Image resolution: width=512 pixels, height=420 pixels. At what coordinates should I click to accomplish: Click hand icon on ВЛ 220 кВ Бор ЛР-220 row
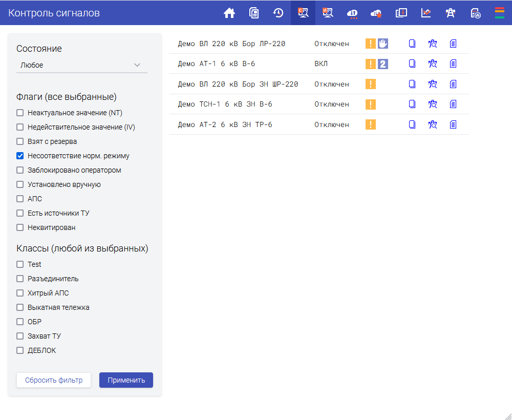pyautogui.click(x=383, y=44)
